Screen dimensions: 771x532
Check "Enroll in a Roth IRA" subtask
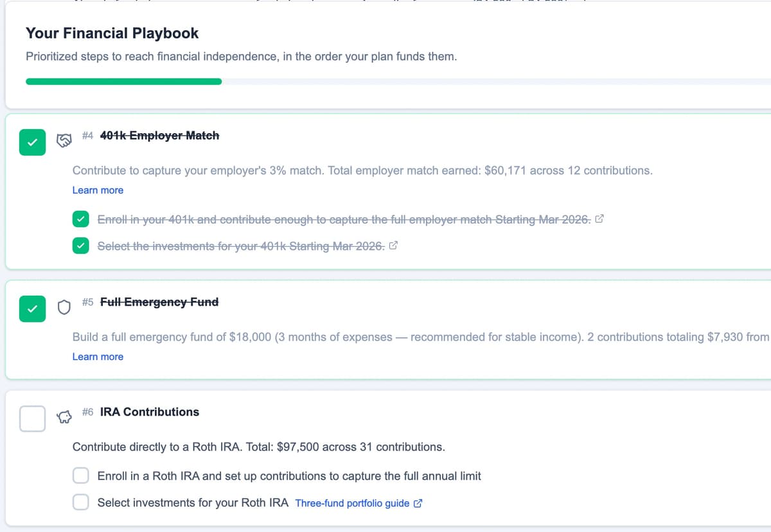tap(80, 475)
